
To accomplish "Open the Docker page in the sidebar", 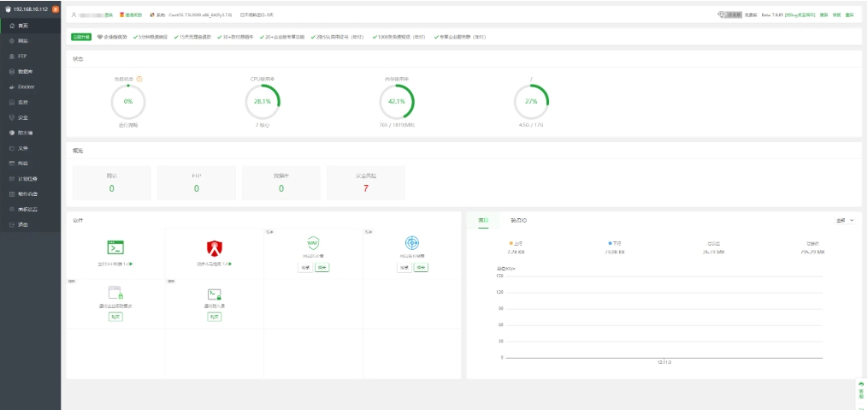I will click(x=27, y=86).
